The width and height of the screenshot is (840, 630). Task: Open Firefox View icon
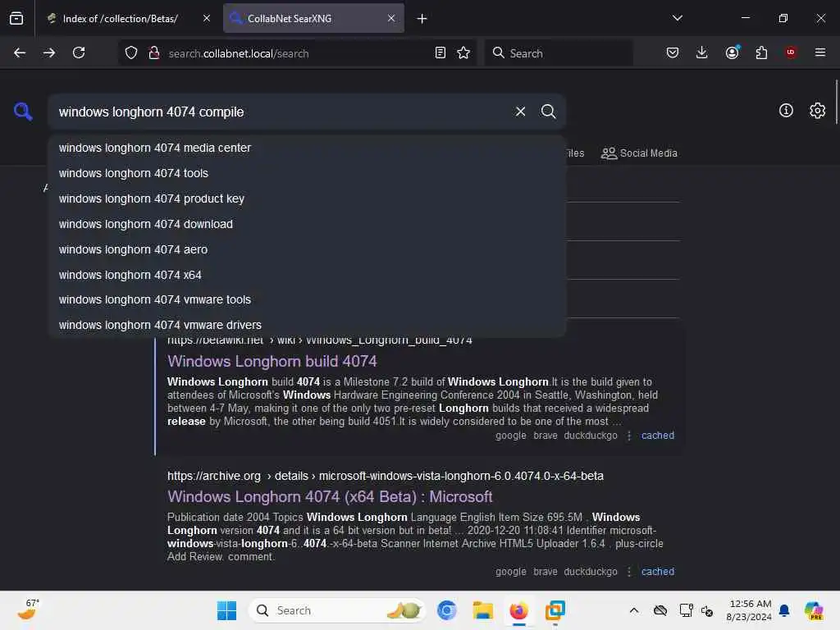tap(16, 18)
